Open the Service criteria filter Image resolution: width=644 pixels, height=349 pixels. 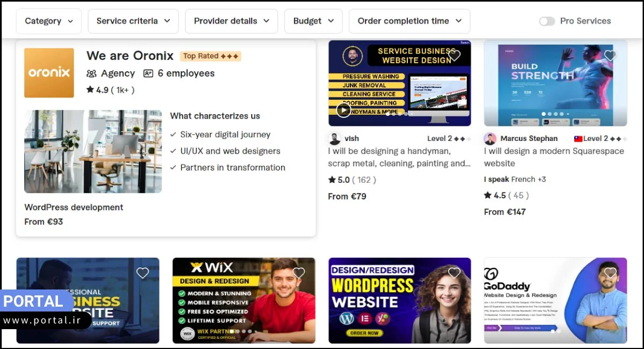133,21
